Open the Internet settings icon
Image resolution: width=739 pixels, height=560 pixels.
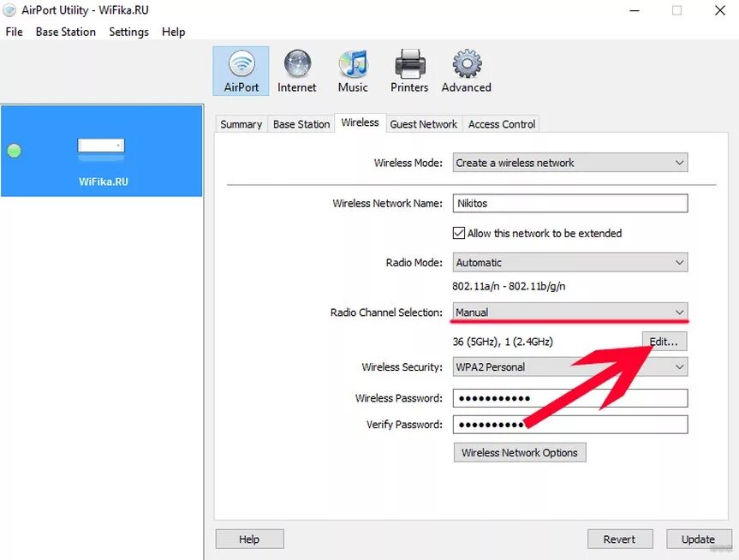(x=297, y=71)
